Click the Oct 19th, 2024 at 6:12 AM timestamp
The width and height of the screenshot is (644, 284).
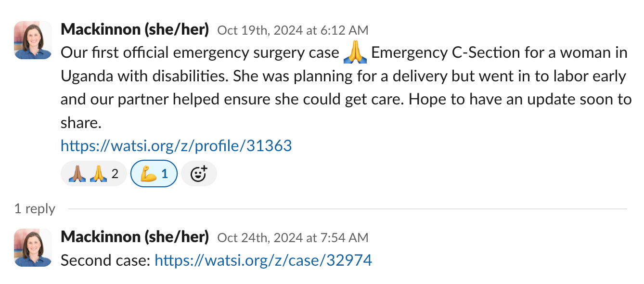tap(293, 30)
